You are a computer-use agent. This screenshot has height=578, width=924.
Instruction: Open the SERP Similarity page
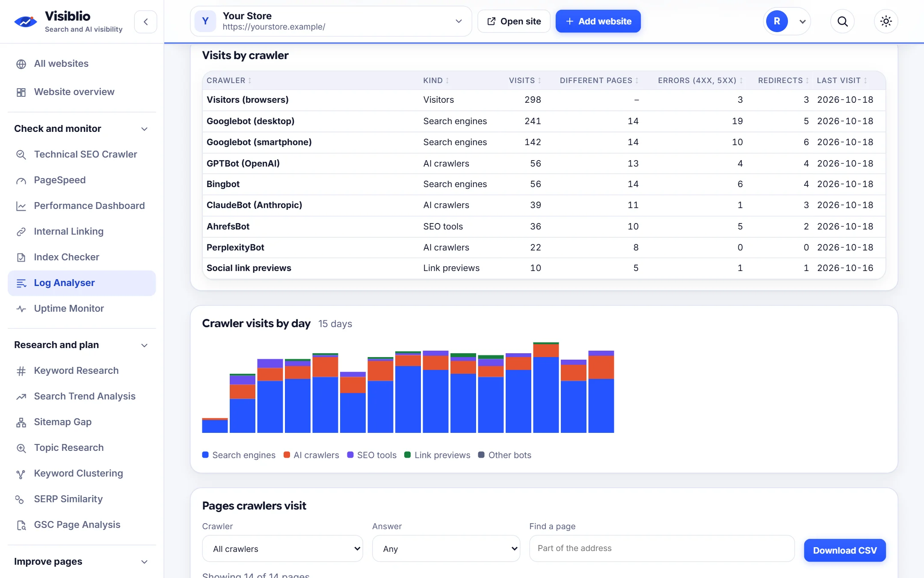[x=82, y=499]
